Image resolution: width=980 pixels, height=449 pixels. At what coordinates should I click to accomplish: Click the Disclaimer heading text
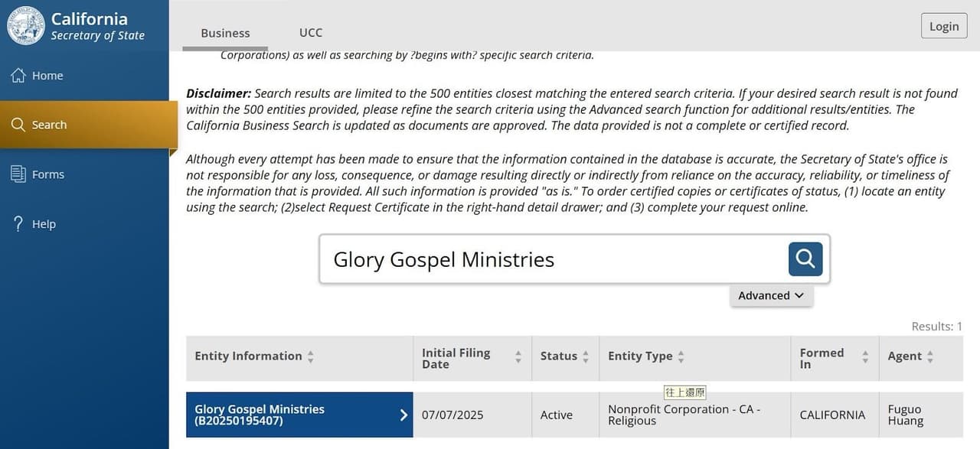(219, 93)
